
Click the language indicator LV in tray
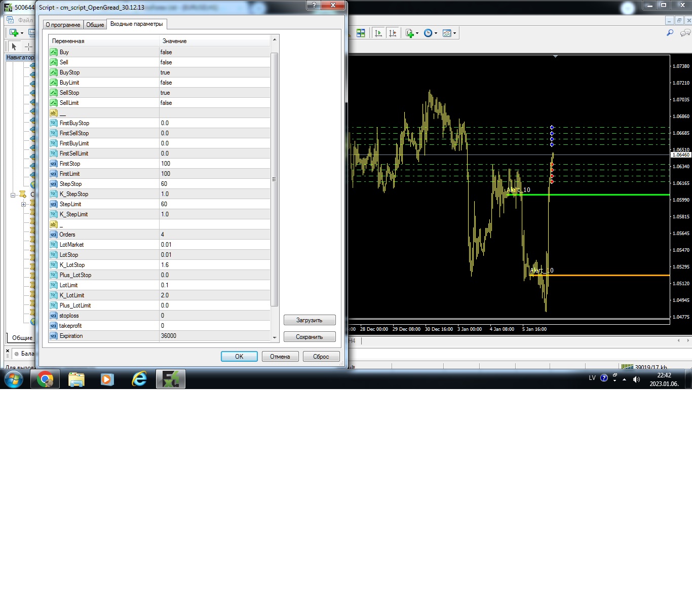592,378
